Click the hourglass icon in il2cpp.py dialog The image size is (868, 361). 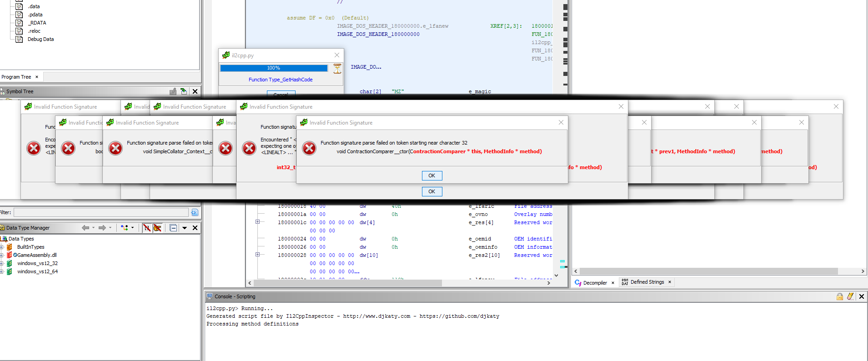point(337,68)
